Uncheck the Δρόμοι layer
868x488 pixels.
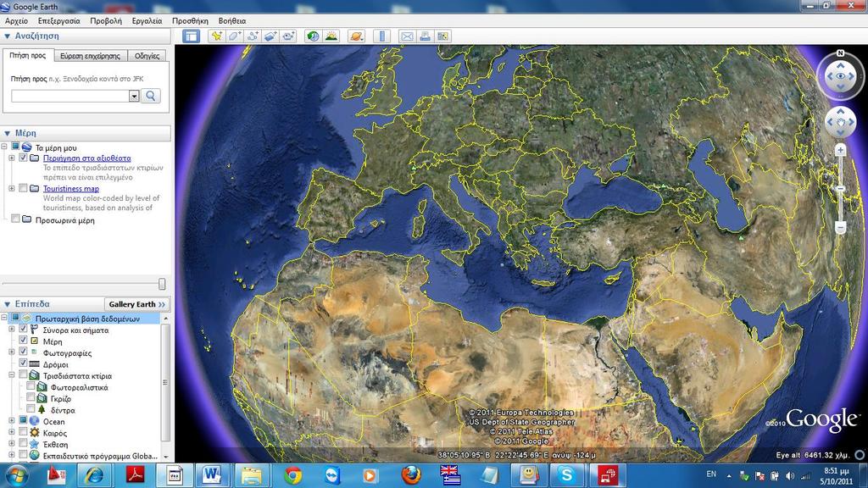pyautogui.click(x=23, y=363)
